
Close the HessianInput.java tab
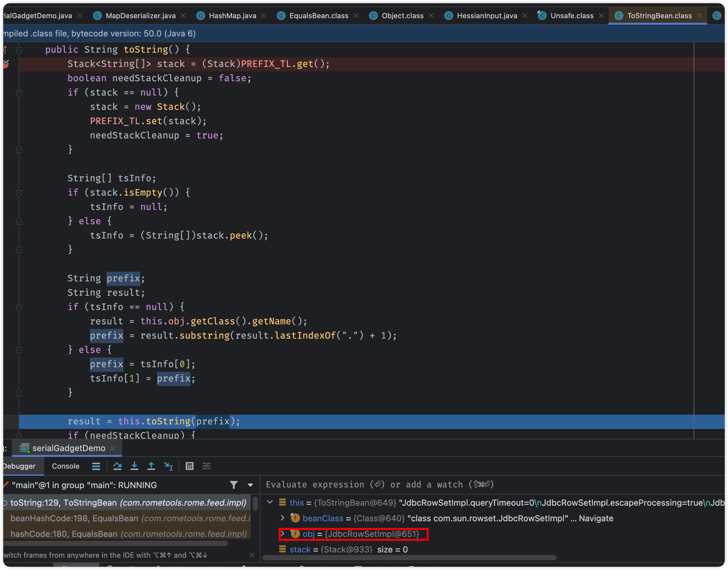[525, 16]
